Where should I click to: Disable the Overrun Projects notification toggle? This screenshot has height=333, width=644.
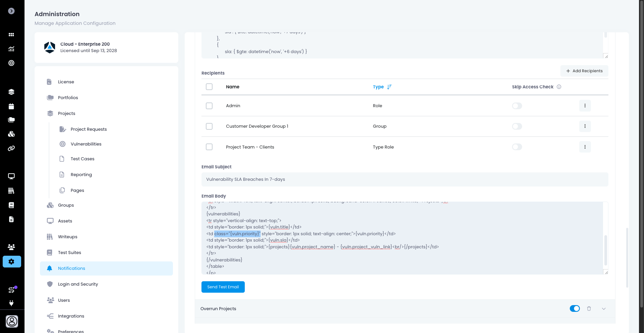[574, 308]
